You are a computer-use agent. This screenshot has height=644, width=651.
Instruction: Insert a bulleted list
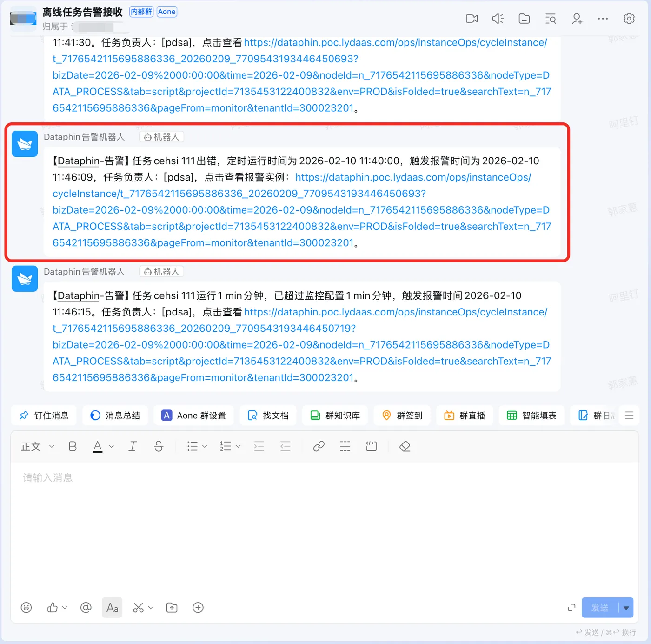point(192,447)
